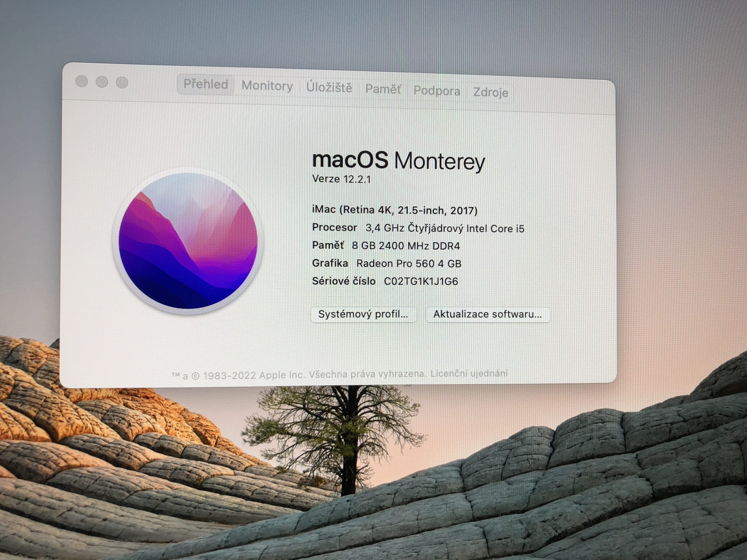
Task: Click the third window zoom button
Action: point(122,82)
